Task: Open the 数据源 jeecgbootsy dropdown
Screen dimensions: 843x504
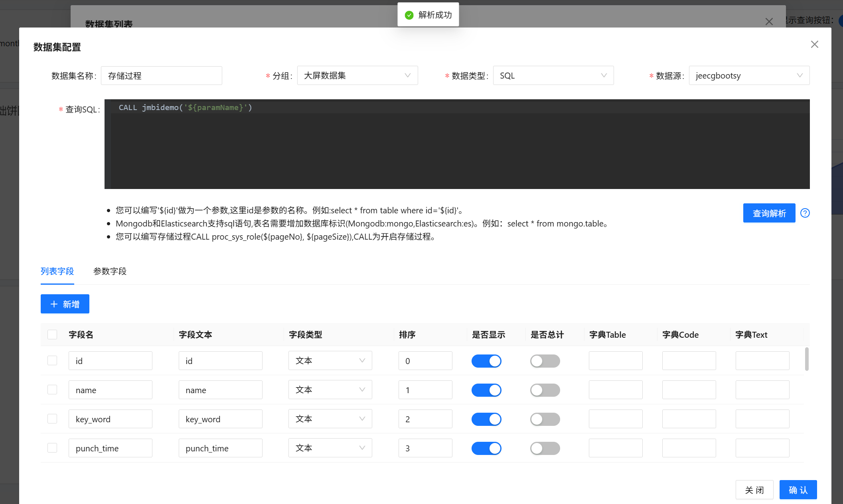Action: (x=749, y=75)
